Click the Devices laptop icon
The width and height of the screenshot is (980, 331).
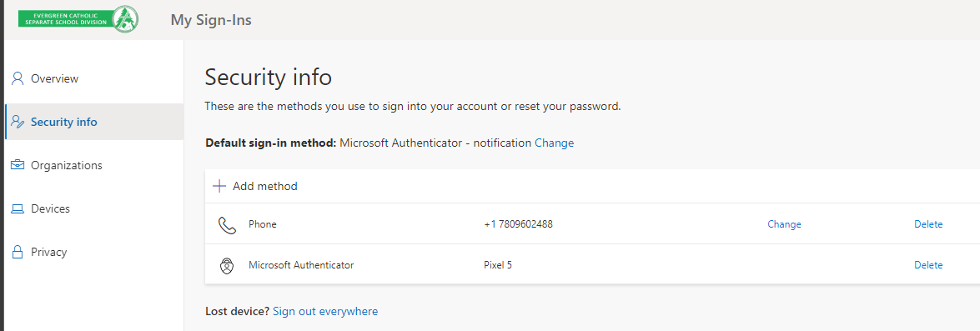pos(18,208)
